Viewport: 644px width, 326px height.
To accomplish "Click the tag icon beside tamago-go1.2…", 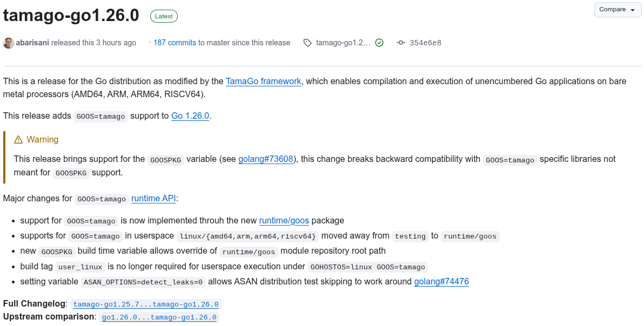I will tap(307, 43).
